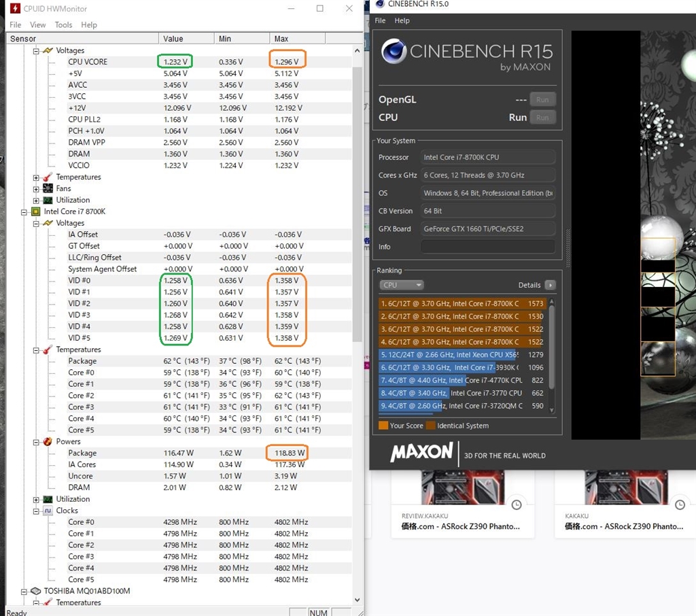696x616 pixels.
Task: Open KAKAKU ASRock Z390 Phantom link
Action: [x=624, y=526]
